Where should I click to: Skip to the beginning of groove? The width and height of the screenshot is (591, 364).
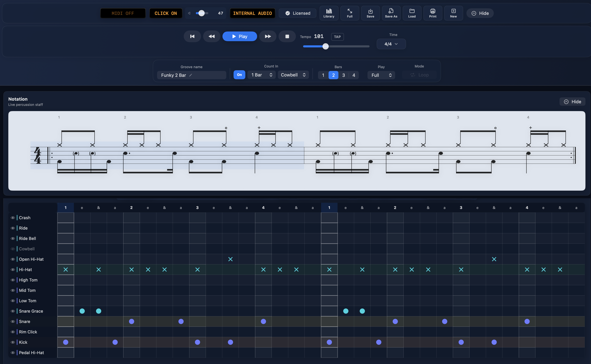192,36
